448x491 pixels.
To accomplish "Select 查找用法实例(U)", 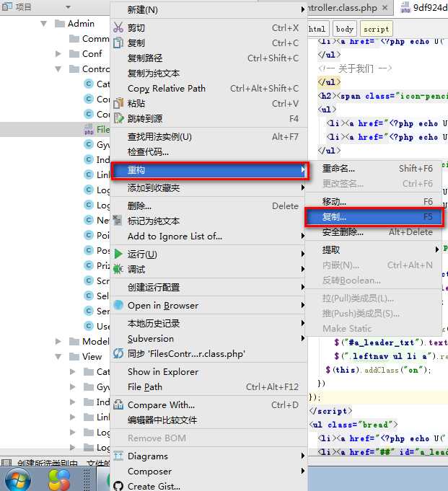I will pos(209,137).
